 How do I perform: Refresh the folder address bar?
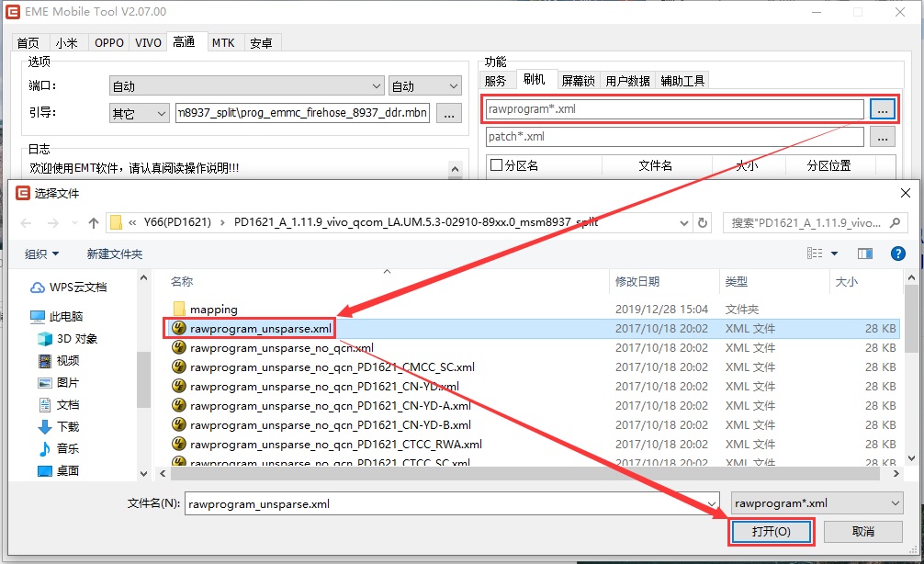[704, 222]
